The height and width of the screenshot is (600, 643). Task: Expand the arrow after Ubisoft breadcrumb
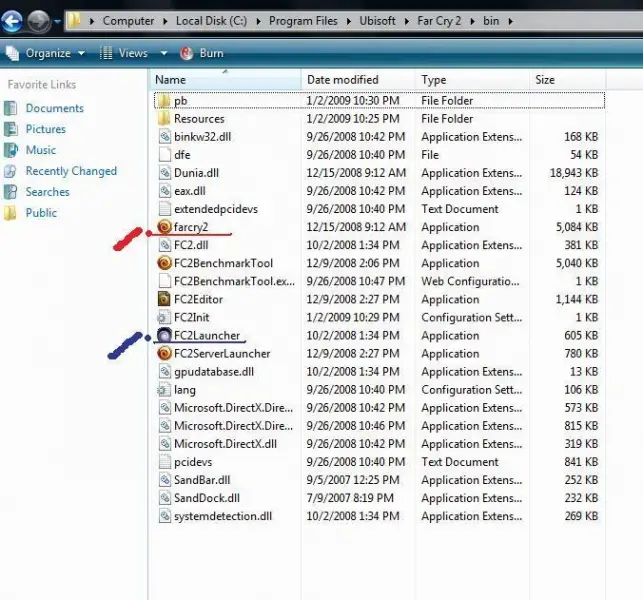pos(406,21)
